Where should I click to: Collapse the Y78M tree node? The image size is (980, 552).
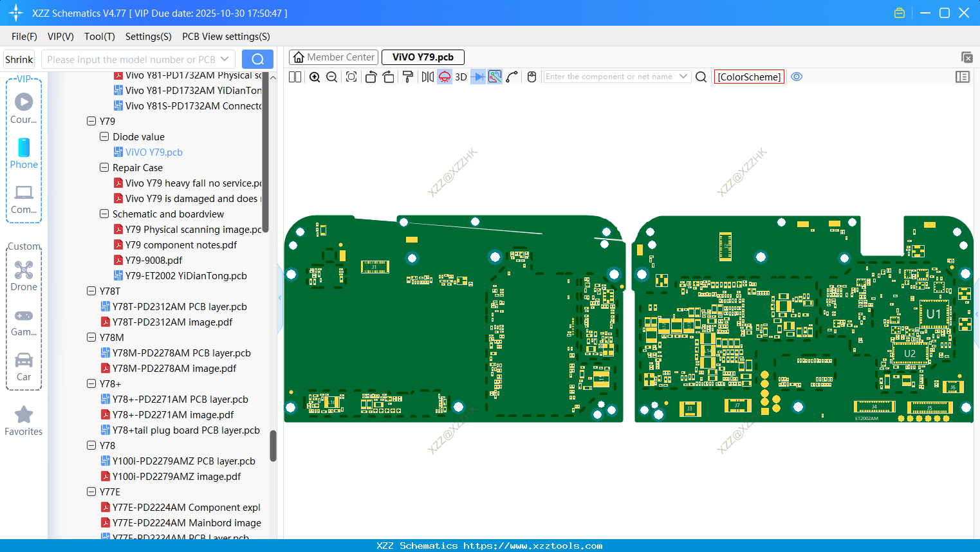tap(91, 337)
